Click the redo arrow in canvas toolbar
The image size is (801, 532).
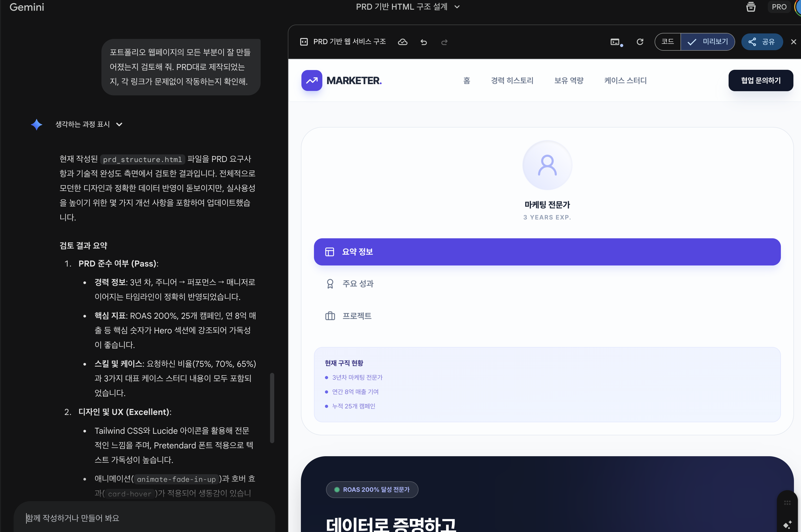(444, 42)
